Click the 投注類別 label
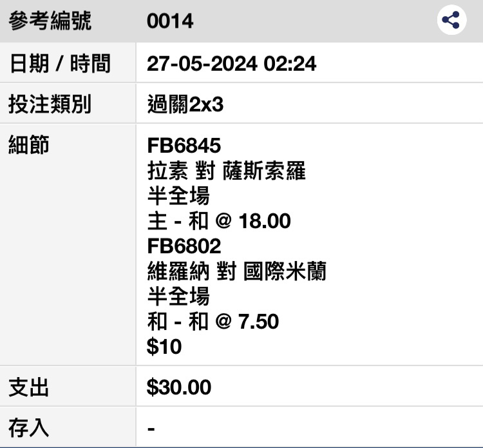 click(x=50, y=104)
